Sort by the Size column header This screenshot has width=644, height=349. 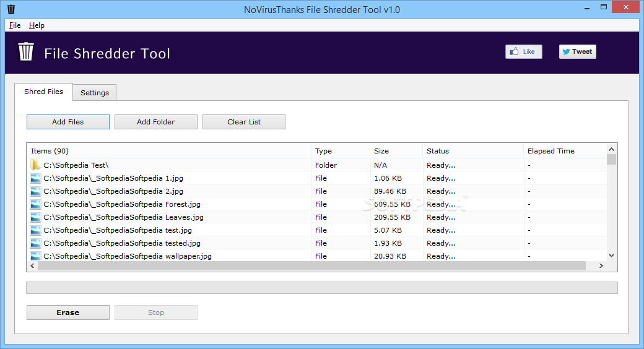click(x=396, y=151)
